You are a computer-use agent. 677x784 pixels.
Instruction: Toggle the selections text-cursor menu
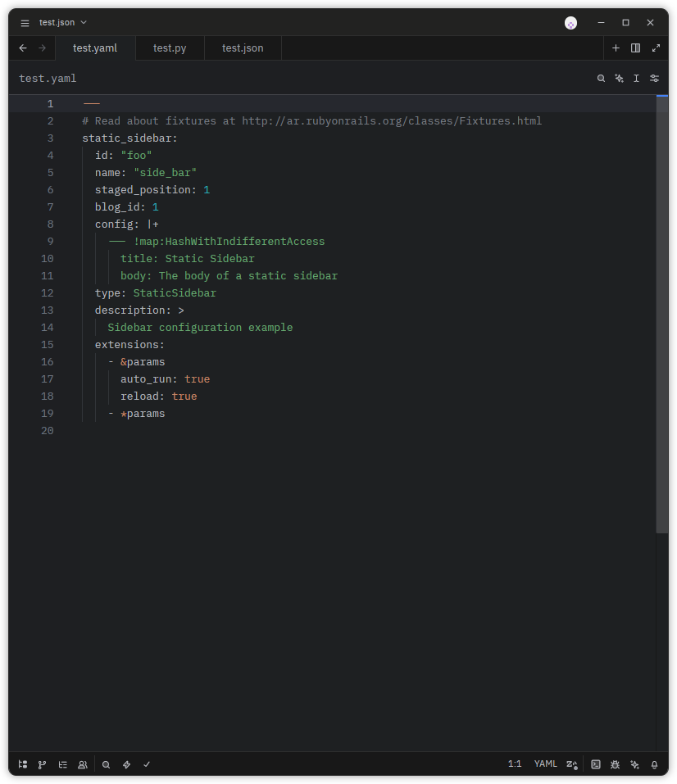[x=637, y=79]
